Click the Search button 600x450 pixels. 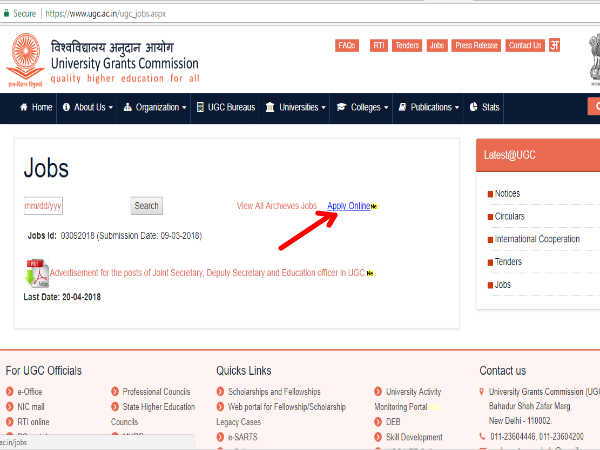click(147, 205)
